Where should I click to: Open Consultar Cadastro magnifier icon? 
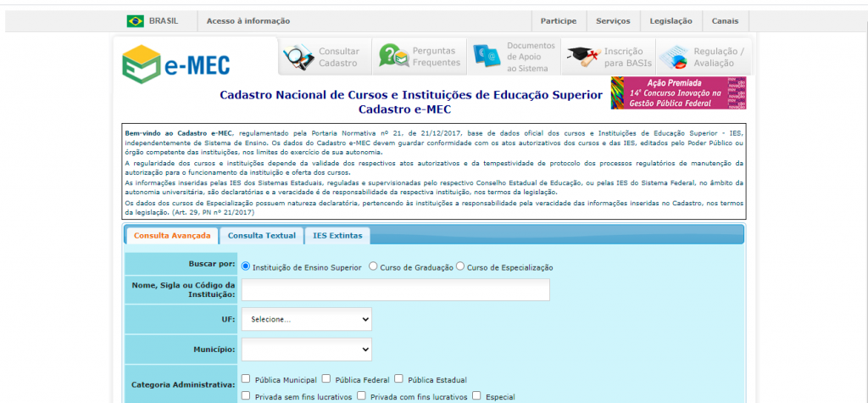pyautogui.click(x=298, y=58)
